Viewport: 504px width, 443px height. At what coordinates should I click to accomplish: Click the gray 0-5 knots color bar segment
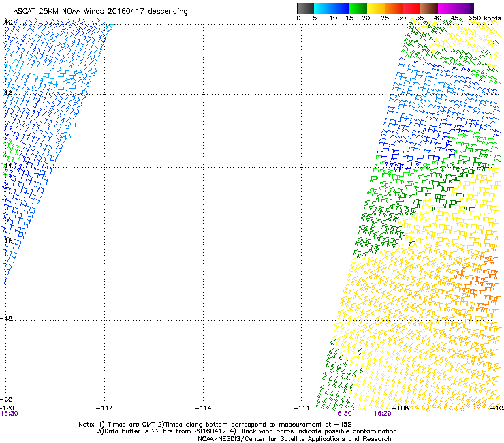305,8
